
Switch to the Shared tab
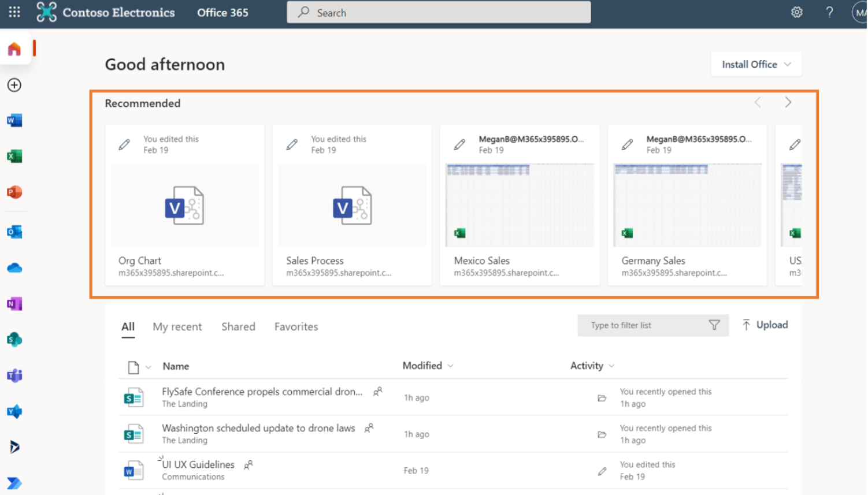click(238, 327)
